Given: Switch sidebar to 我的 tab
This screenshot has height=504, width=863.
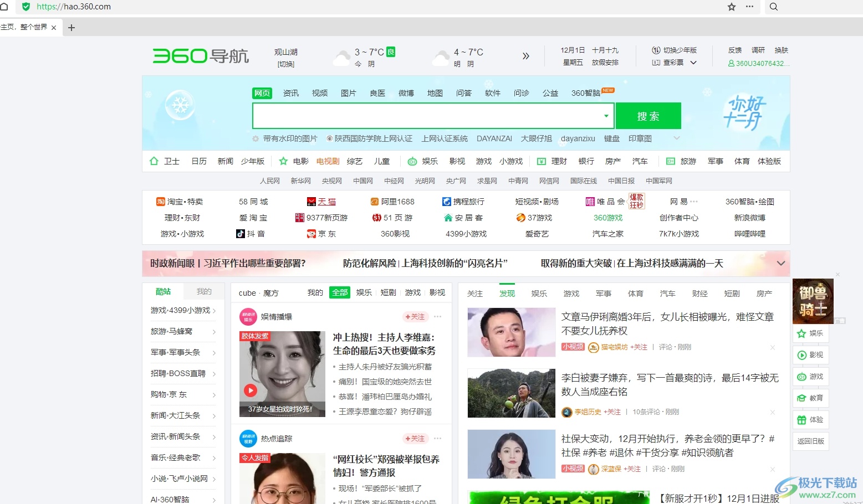Looking at the screenshot, I should coord(204,291).
